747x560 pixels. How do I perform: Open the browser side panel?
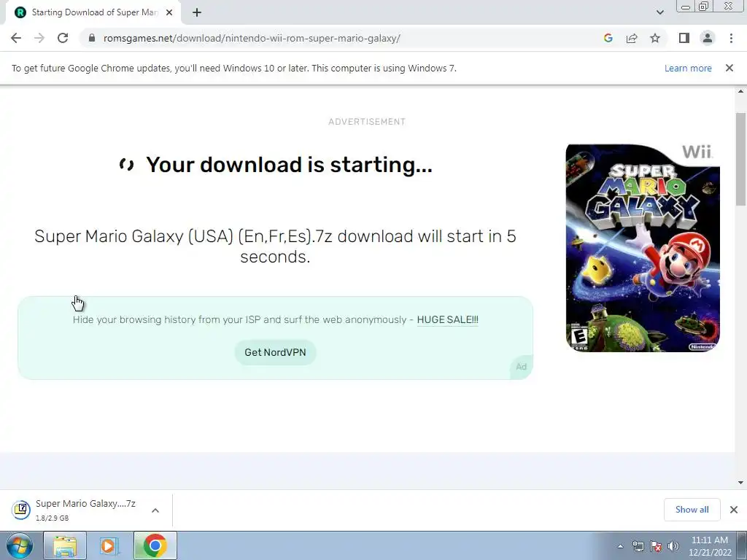[x=684, y=38]
